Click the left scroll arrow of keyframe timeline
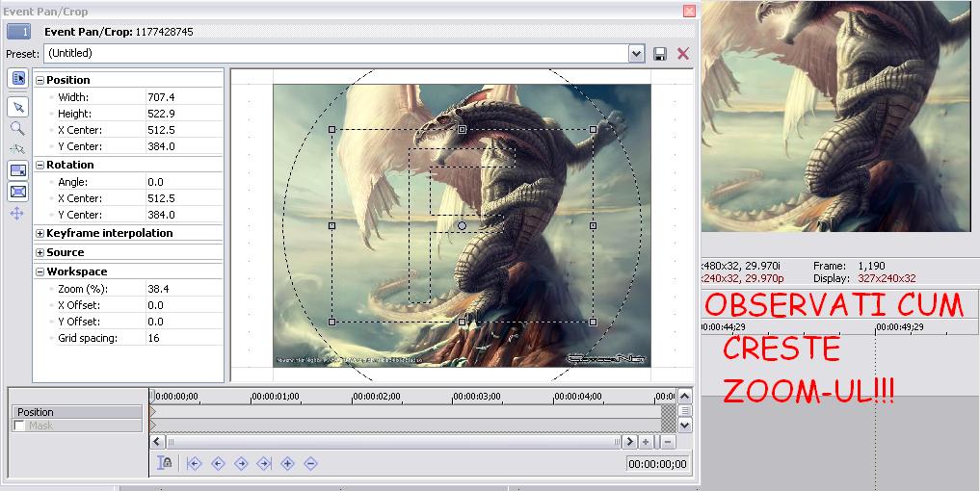The width and height of the screenshot is (980, 491). (x=157, y=442)
